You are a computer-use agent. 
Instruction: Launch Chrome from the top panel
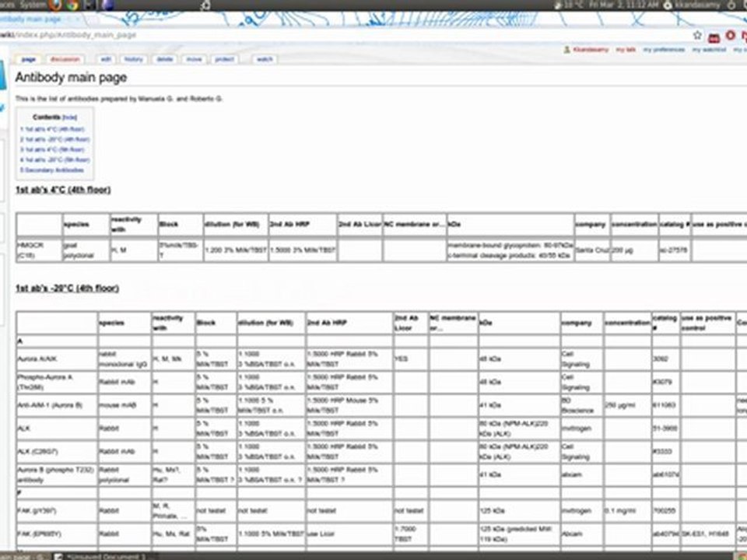72,5
